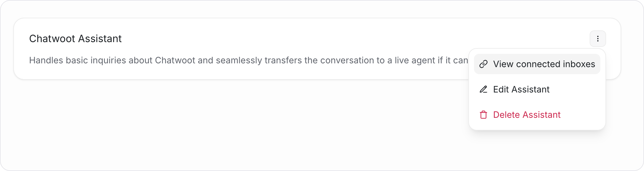Click the assistant description text
Image resolution: width=644 pixels, height=171 pixels.
pyautogui.click(x=248, y=60)
